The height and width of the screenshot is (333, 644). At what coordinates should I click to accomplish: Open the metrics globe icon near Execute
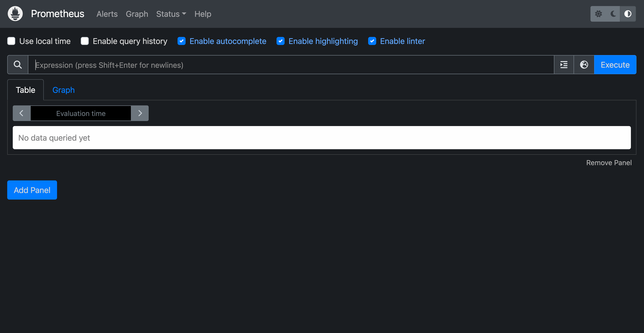(x=584, y=64)
